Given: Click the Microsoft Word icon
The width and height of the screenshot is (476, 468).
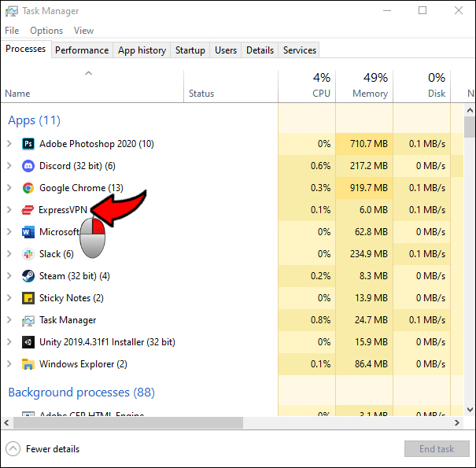Looking at the screenshot, I should pyautogui.click(x=28, y=232).
